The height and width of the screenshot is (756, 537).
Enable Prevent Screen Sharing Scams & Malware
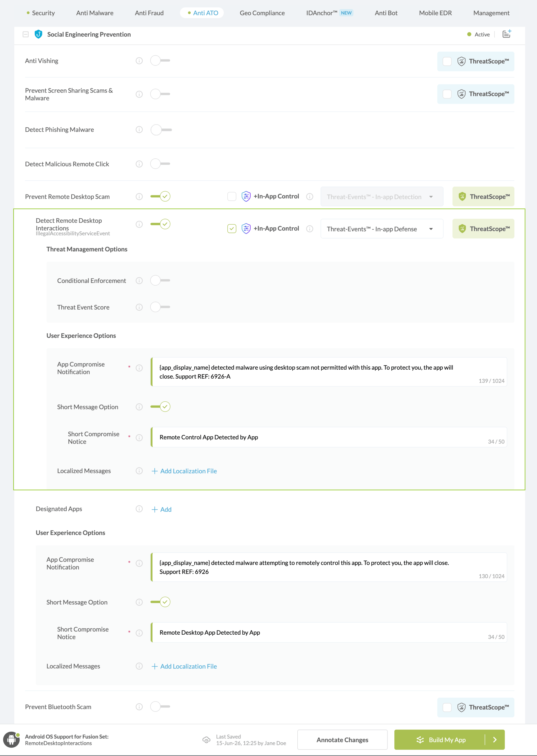(160, 94)
